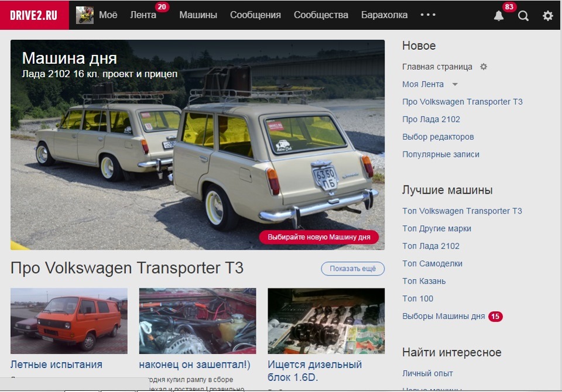The image size is (562, 392).
Task: Open the Выборы Машины дня link
Action: [443, 317]
